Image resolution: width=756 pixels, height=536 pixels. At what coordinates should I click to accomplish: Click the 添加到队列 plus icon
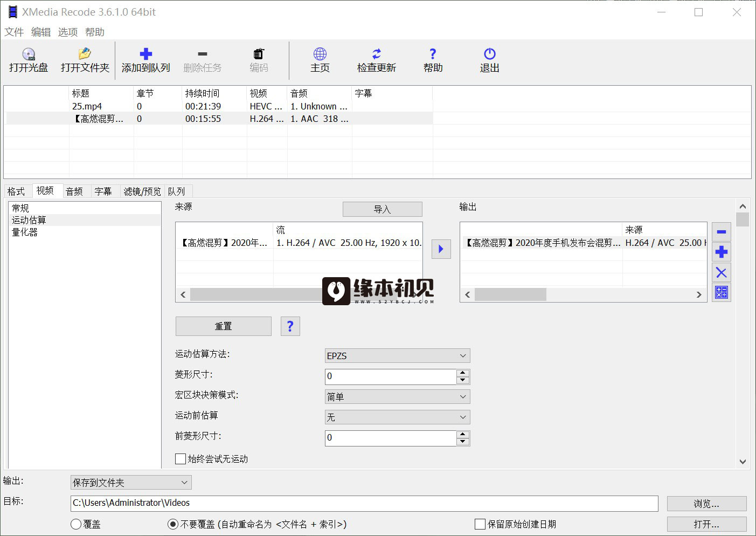point(146,54)
